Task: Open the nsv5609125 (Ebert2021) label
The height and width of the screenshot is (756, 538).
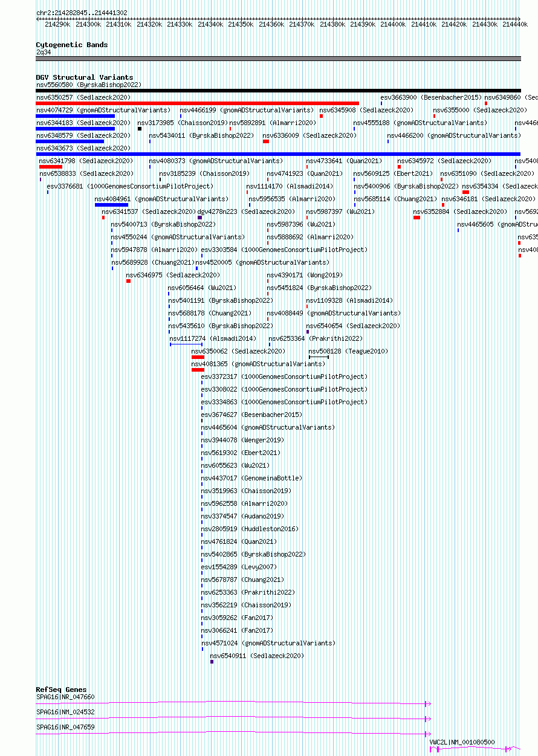Action: click(x=393, y=173)
